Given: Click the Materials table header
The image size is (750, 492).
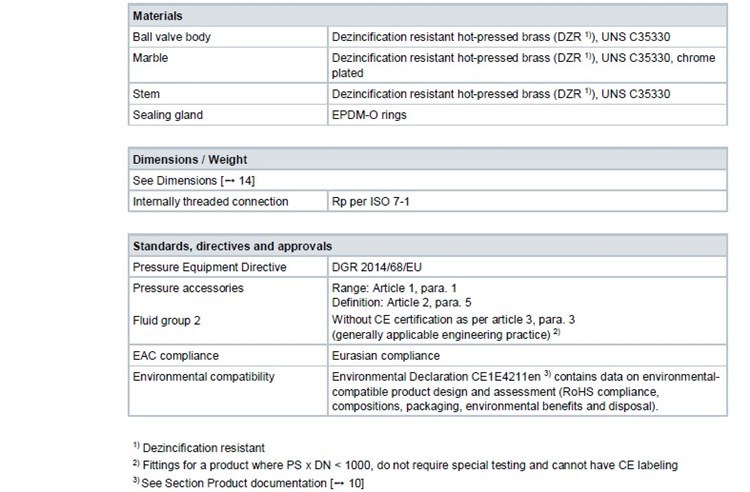Looking at the screenshot, I should (x=158, y=17).
